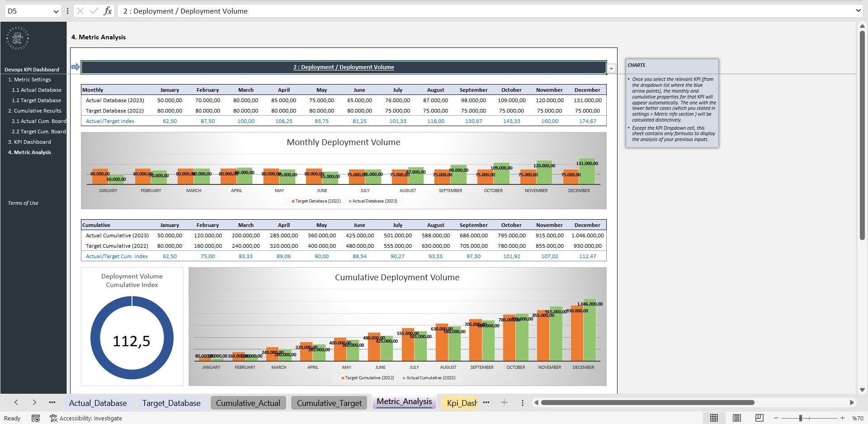Select the Normal view icon in status bar
868x424 pixels.
click(x=713, y=418)
